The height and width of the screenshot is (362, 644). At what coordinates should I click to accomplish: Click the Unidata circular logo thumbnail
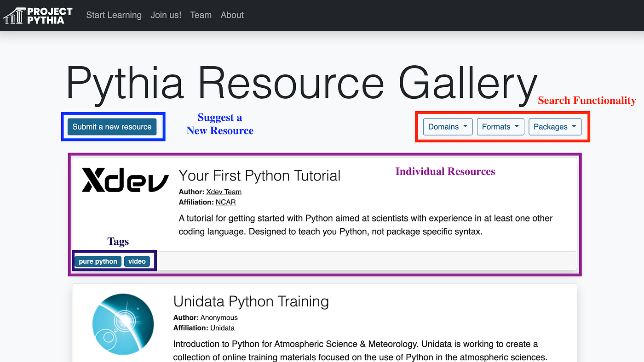[x=123, y=324]
